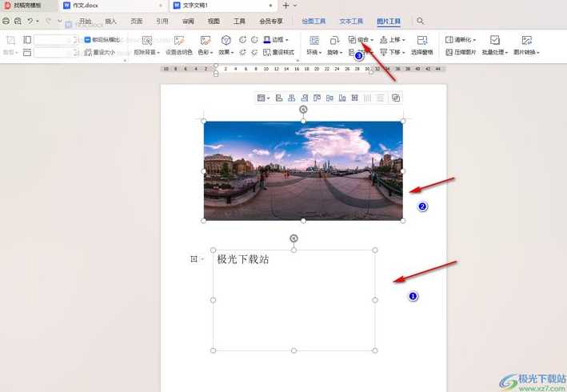Click the ruler indent marker
Image resolution: width=567 pixels, height=392 pixels.
[216, 74]
